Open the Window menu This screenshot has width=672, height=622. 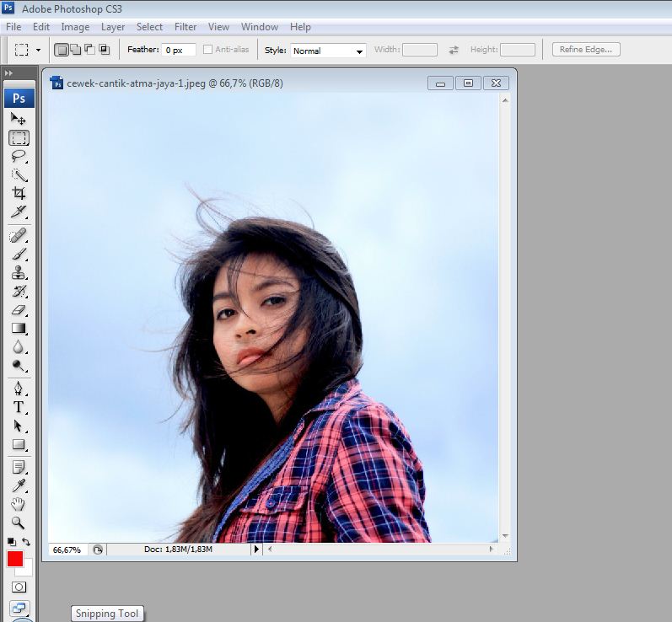pos(260,27)
